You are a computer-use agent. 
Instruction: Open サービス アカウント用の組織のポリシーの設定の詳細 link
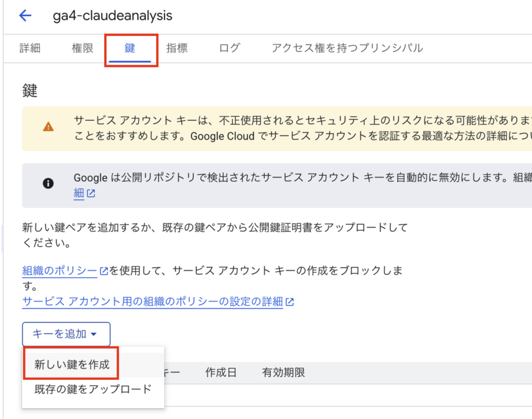click(153, 302)
